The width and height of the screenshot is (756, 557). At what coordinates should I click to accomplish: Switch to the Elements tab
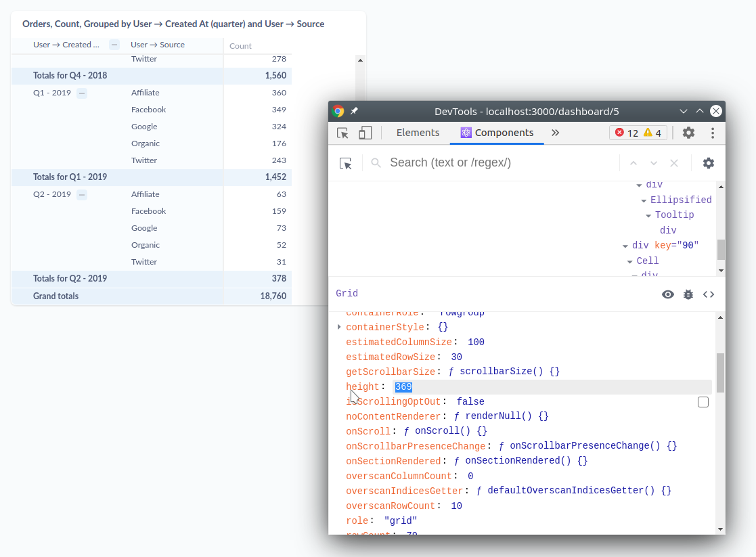(x=418, y=133)
